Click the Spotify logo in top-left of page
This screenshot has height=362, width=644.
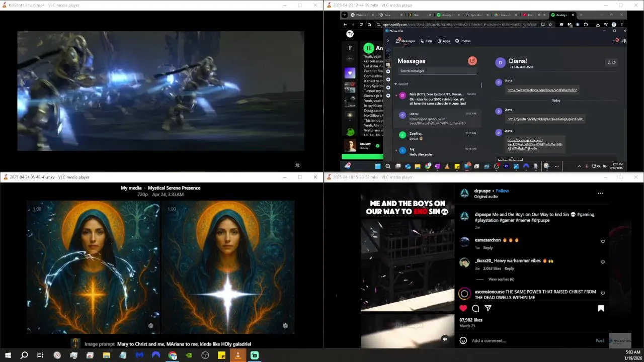pos(350,34)
